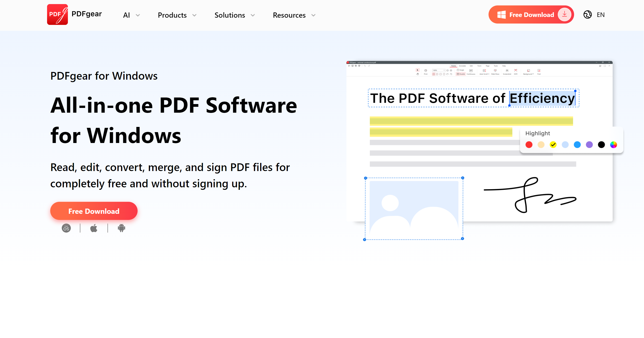
Task: Click the Slide Show tool in preview
Action: coord(496,72)
